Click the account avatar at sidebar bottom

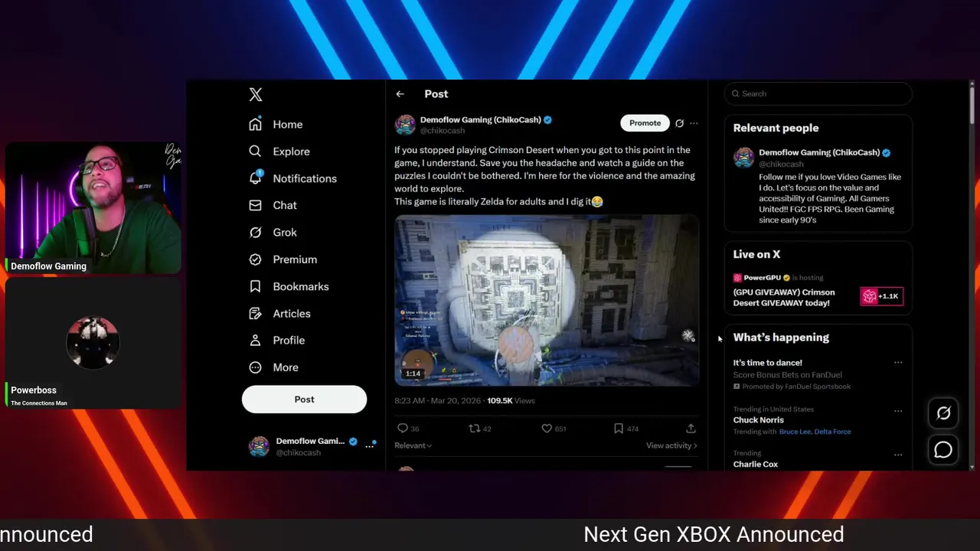(260, 447)
